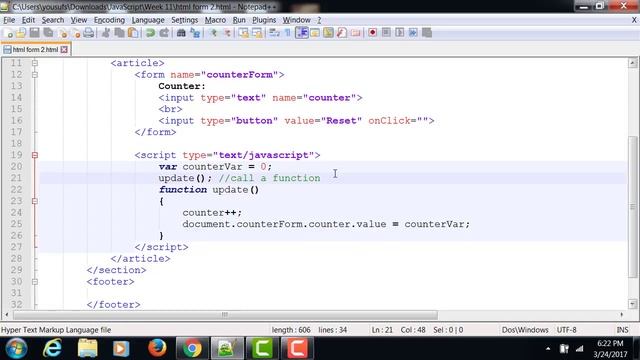Select the html form 2.html tab
Image resolution: width=640 pixels, height=360 pixels.
coord(35,49)
